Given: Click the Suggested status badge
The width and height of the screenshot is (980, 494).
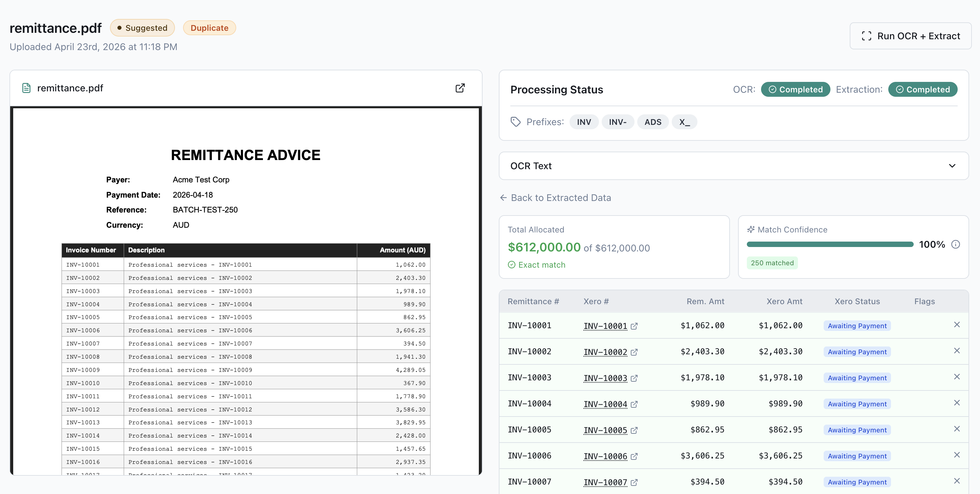Looking at the screenshot, I should pyautogui.click(x=142, y=28).
